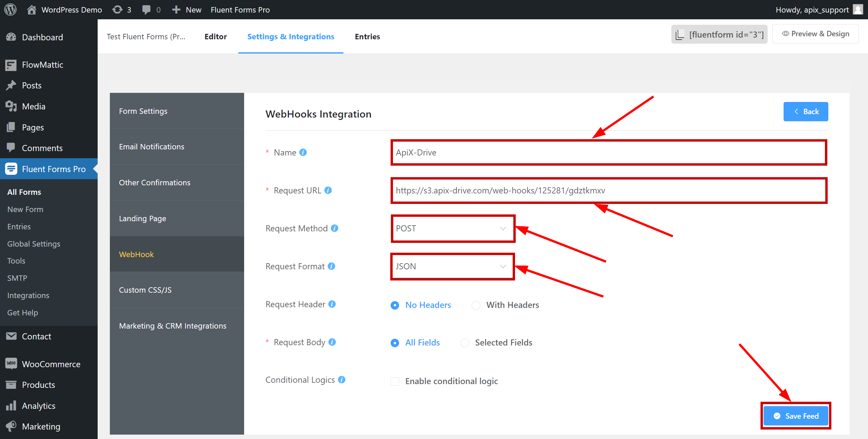
Task: Open the Request Method POST dropdown
Action: pyautogui.click(x=453, y=228)
